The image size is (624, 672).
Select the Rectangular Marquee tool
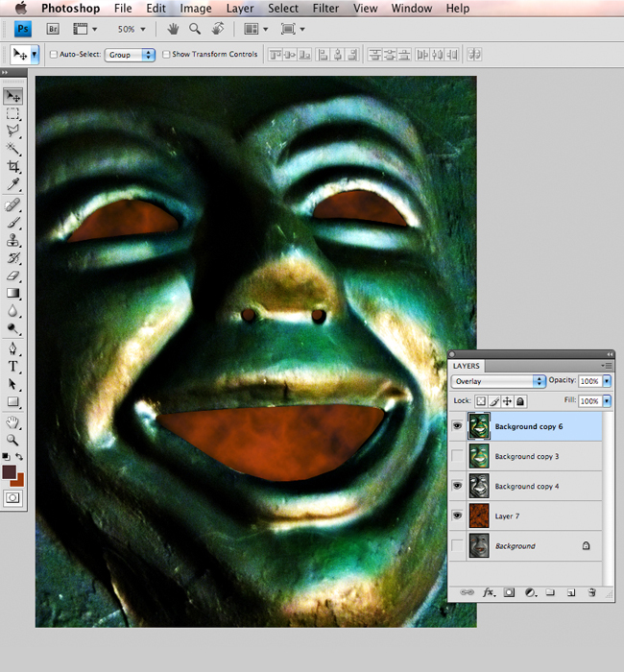[x=12, y=114]
